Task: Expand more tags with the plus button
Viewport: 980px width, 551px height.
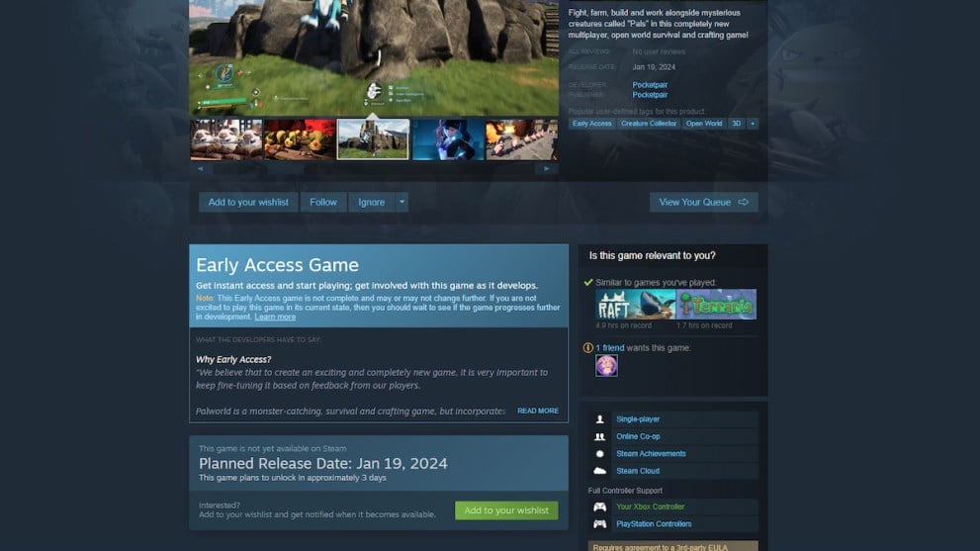Action: tap(753, 124)
